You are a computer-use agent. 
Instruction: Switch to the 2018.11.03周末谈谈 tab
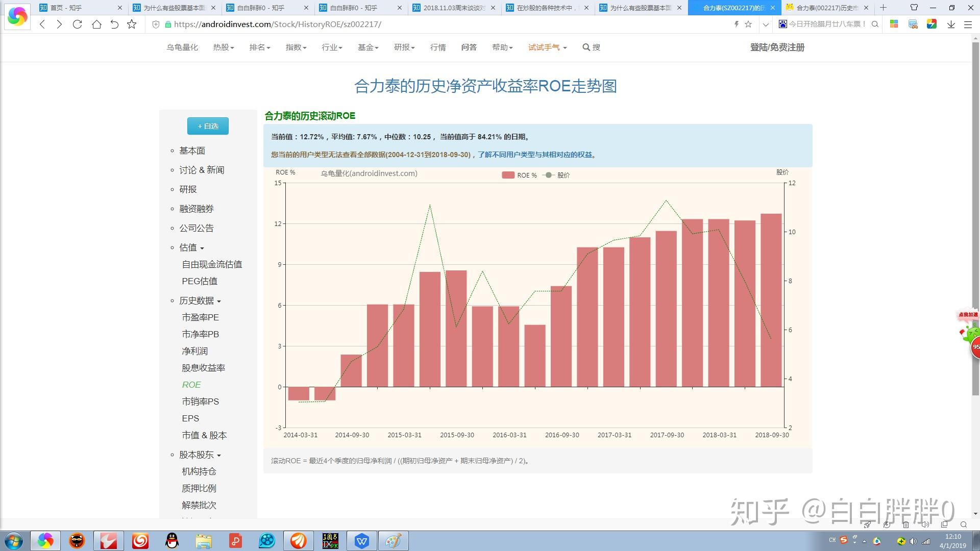click(453, 8)
